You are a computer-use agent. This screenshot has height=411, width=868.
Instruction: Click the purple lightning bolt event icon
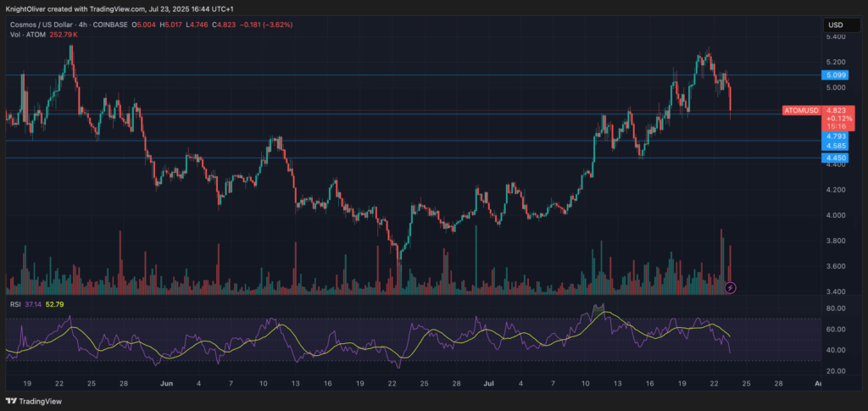731,288
